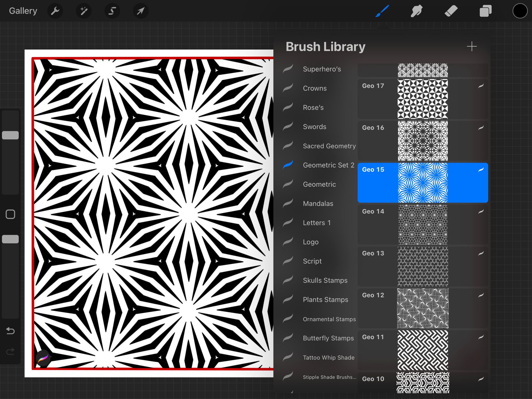The height and width of the screenshot is (399, 532).
Task: Open the Sacred Geometry brush set
Action: click(x=329, y=146)
